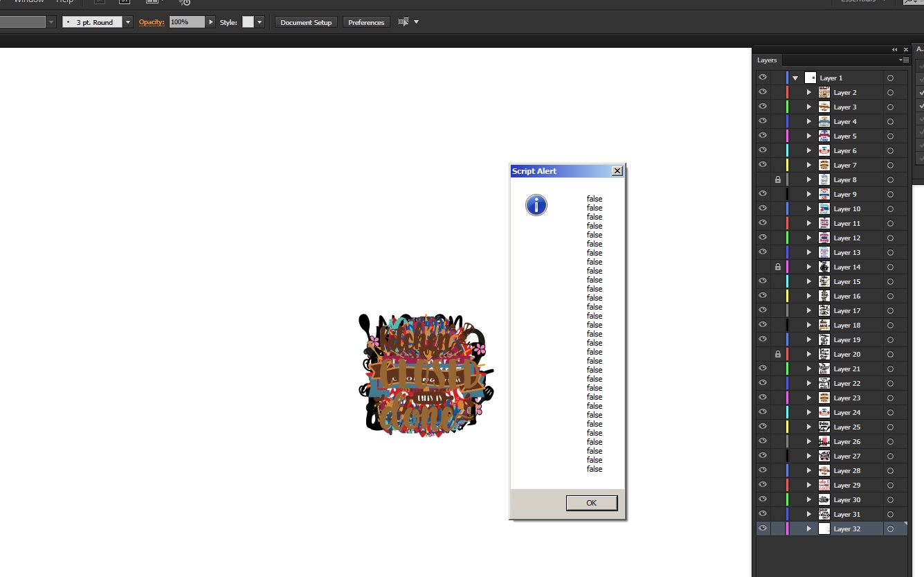Hide Layer 10 using the eye icon

tap(763, 209)
